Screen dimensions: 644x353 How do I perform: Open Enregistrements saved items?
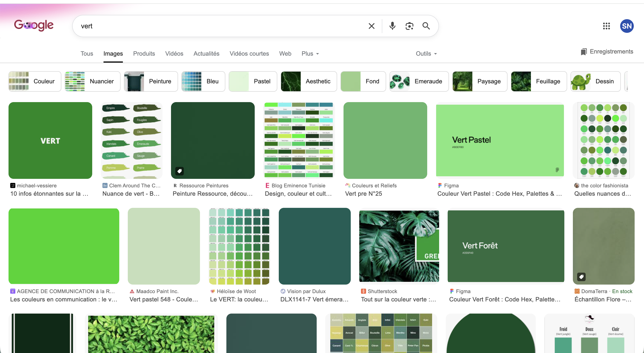tap(607, 52)
